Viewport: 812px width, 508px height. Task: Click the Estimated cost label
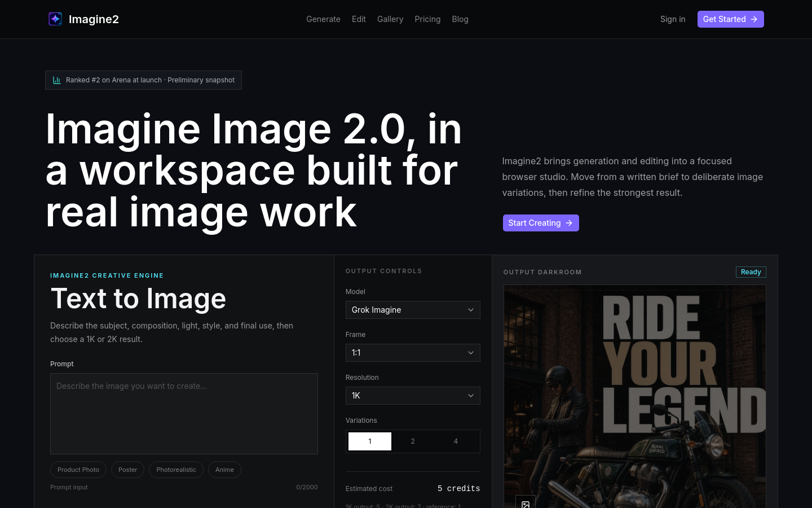pos(369,489)
